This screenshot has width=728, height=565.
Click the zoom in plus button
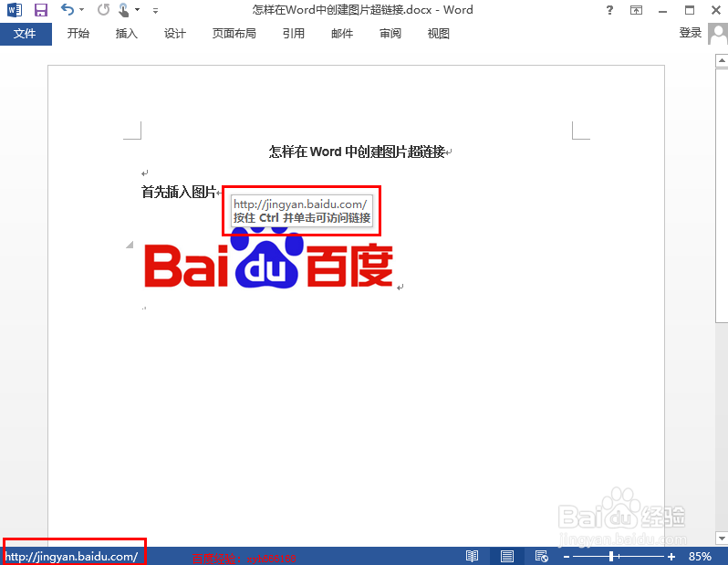(671, 556)
